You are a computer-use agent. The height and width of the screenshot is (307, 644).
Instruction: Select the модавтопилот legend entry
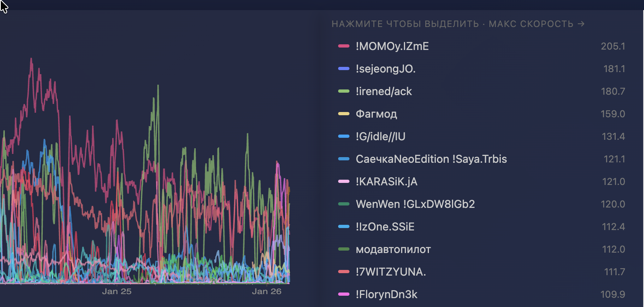click(x=393, y=249)
